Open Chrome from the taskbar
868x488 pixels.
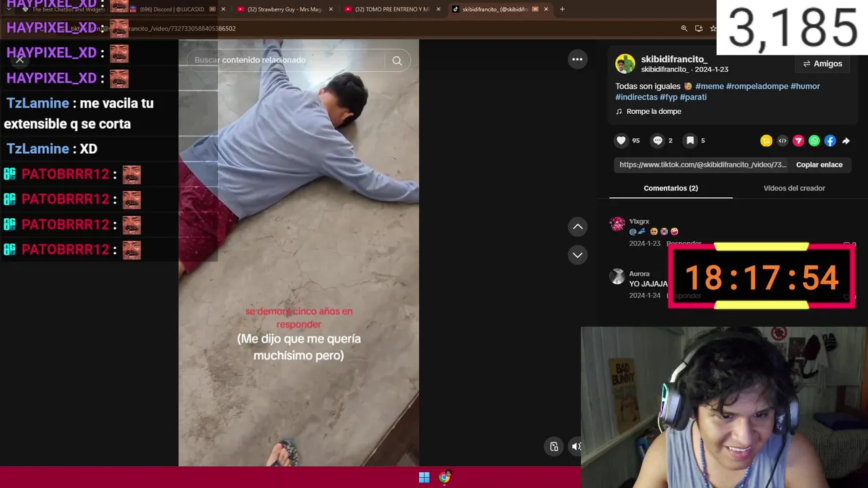tap(444, 477)
